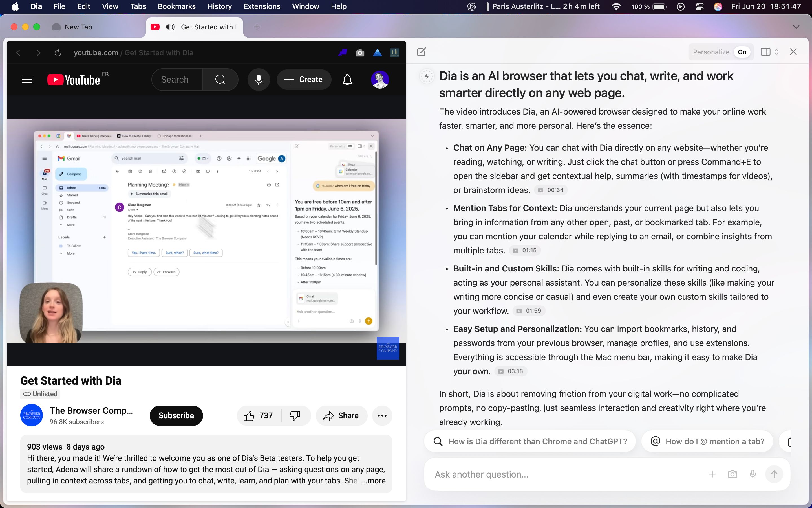Open the YouTube hamburger menu
Viewport: 812px width, 508px height.
(x=27, y=80)
